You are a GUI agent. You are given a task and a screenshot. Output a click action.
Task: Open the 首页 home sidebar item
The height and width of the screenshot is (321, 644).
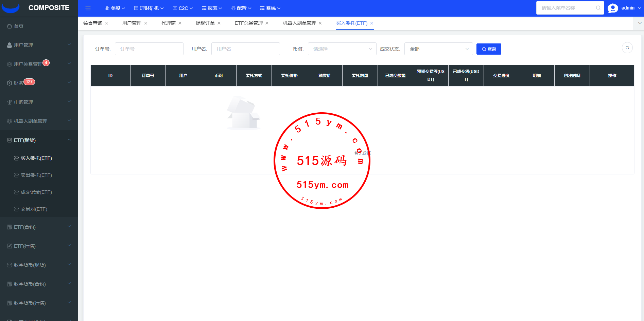pos(19,26)
